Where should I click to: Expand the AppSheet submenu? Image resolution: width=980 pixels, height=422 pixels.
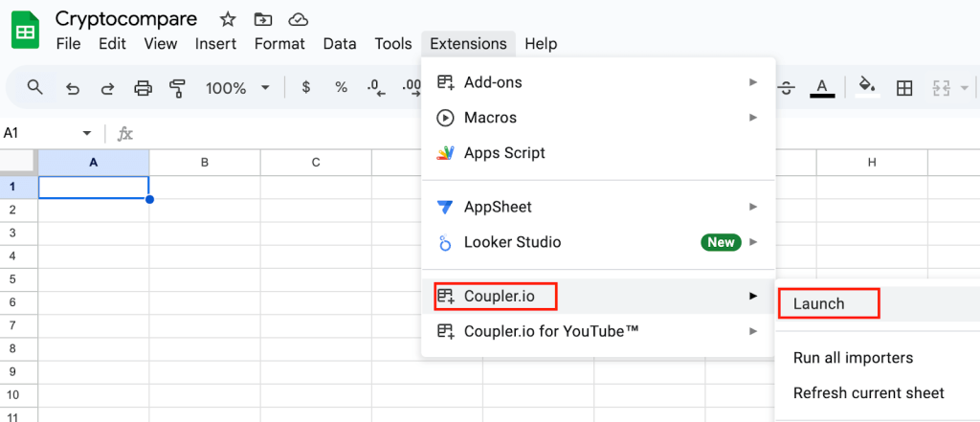coord(598,207)
